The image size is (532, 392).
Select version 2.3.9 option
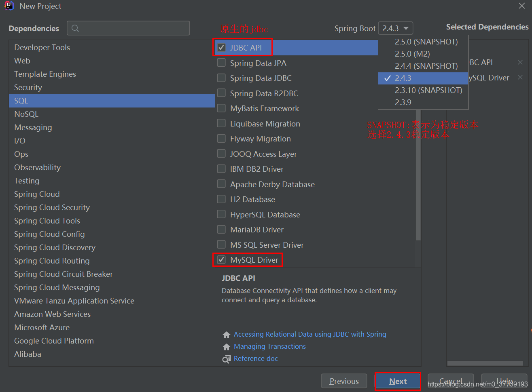423,102
